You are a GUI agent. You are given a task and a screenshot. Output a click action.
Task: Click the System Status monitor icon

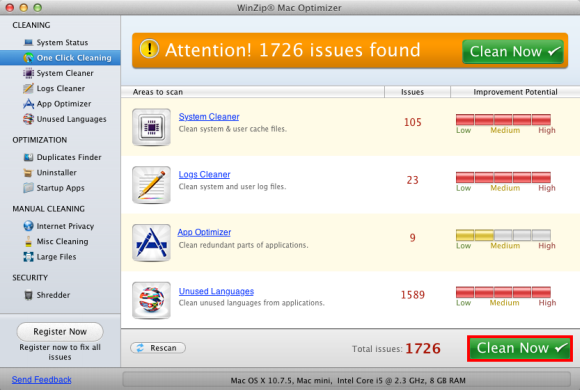click(28, 42)
